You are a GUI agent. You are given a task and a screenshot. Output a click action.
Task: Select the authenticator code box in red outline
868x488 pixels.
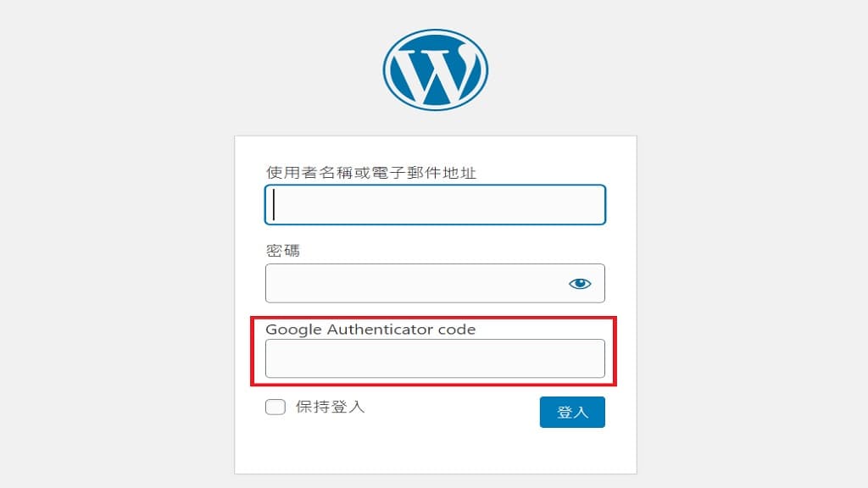click(x=435, y=358)
